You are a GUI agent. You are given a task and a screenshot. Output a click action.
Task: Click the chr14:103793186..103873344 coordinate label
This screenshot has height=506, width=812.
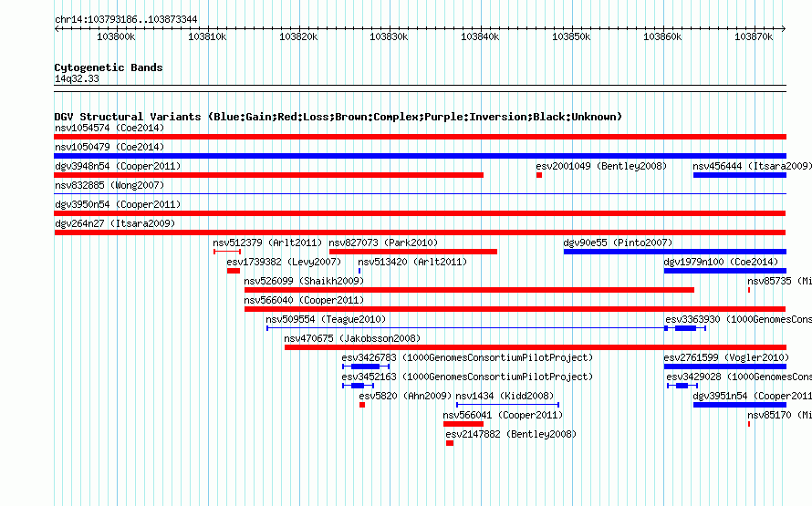[126, 19]
